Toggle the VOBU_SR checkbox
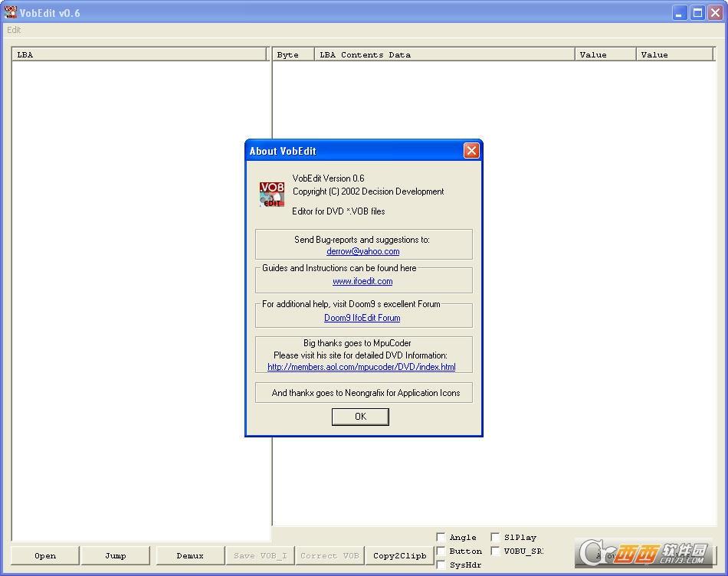 point(495,551)
